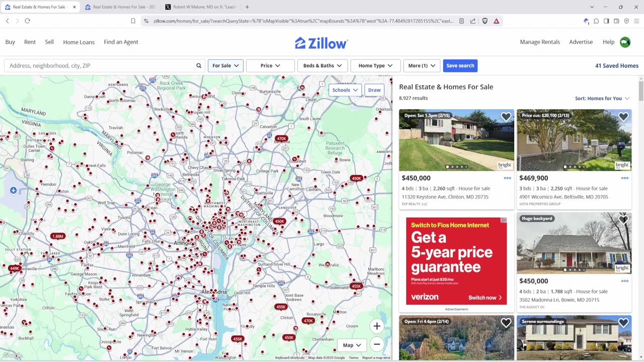Open Brave Shields lion icon
Image resolution: width=644 pixels, height=362 pixels.
click(x=485, y=21)
